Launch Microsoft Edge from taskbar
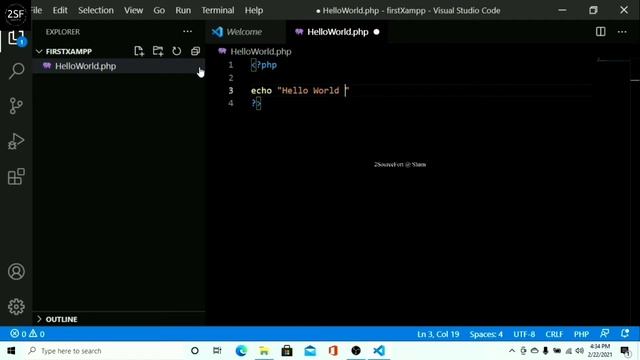The height and width of the screenshot is (360, 640). [241, 351]
